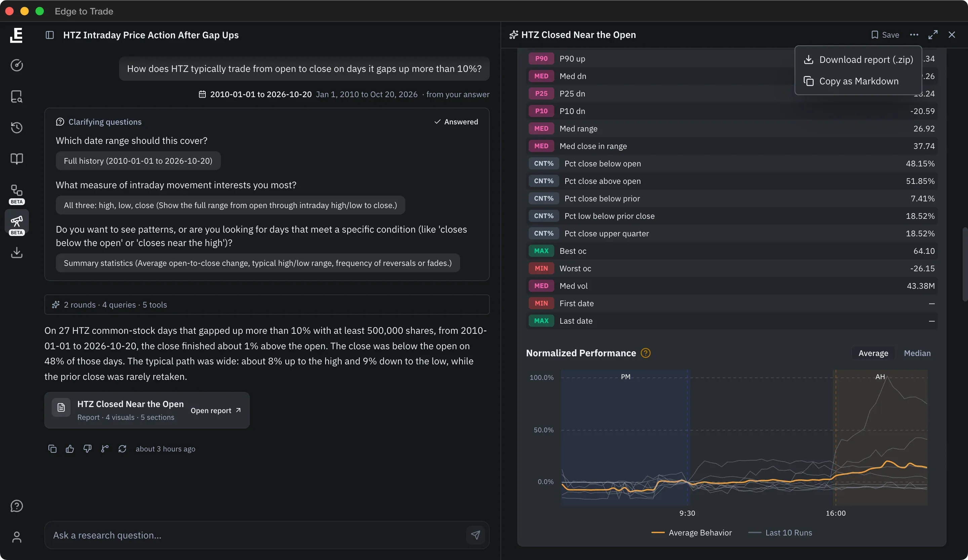This screenshot has width=968, height=560.
Task: Open the dashboard gauge icon in sidebar
Action: [x=16, y=65]
